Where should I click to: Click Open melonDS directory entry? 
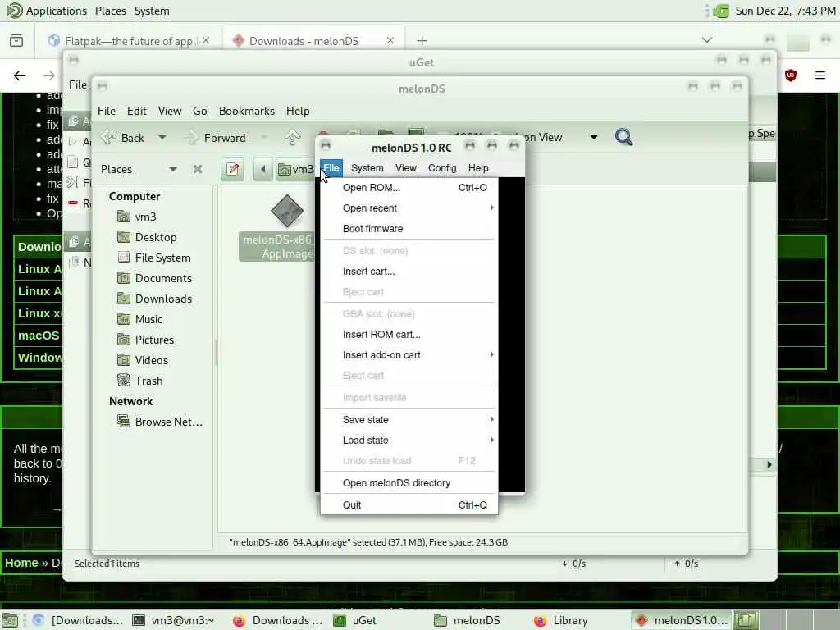point(409,482)
